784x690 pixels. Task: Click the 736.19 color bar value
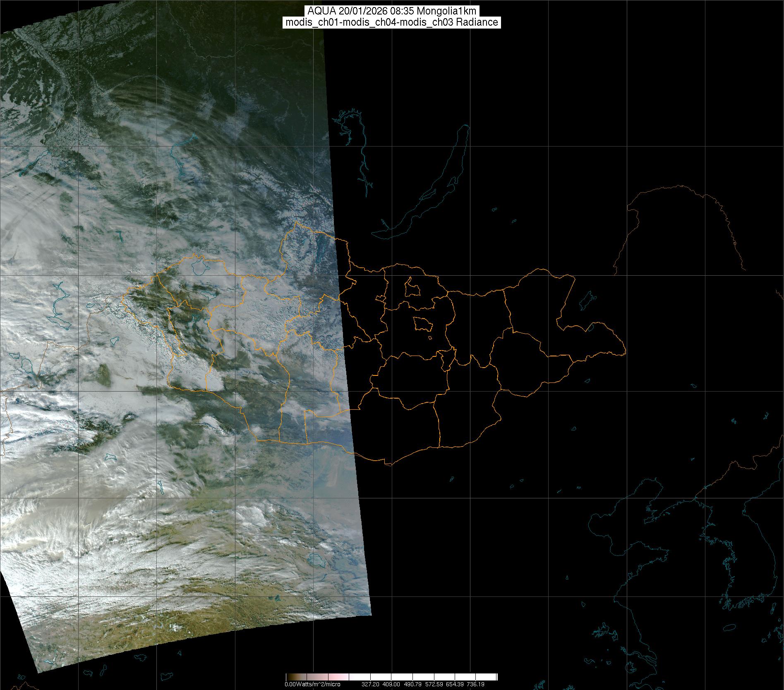click(x=475, y=684)
